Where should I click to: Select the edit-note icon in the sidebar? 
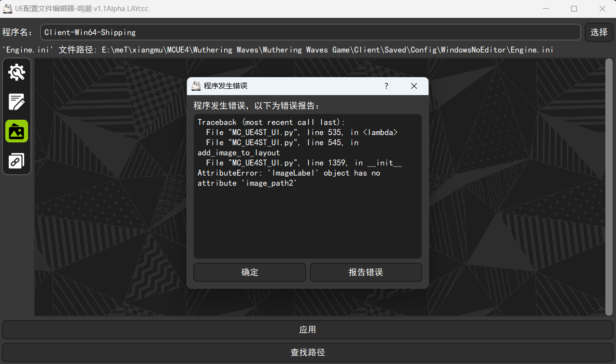coord(16,102)
